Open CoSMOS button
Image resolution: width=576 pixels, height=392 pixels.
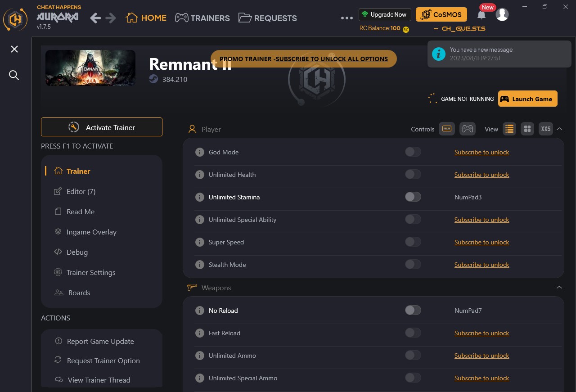(441, 14)
